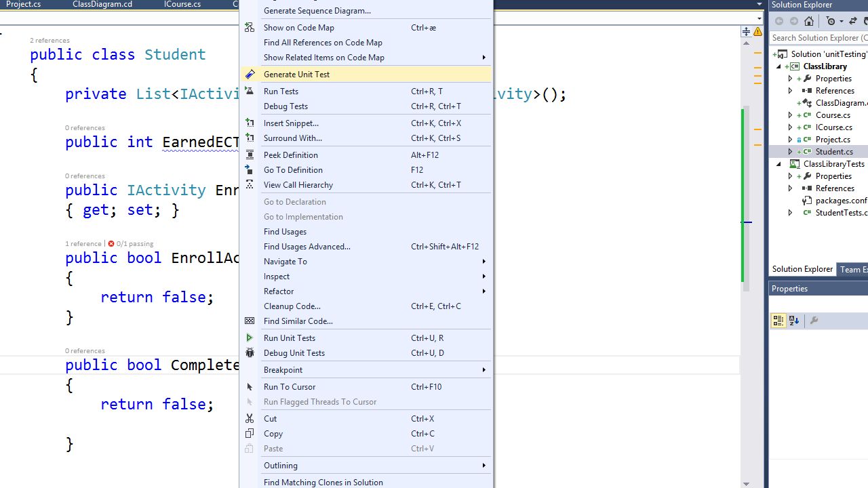Expand the ICourse.cs tree node
Viewport: 868px width, 488px height.
[x=790, y=127]
